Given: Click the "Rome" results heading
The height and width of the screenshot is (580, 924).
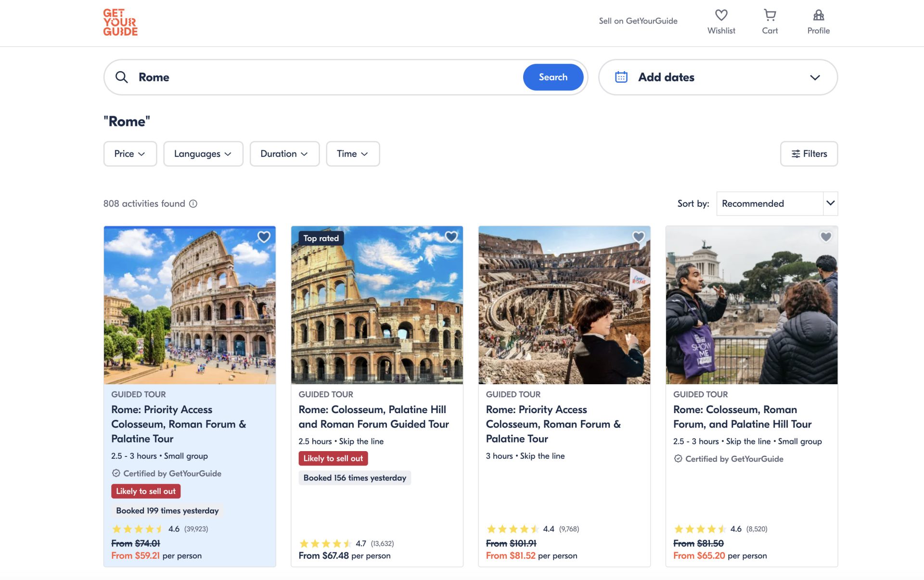Looking at the screenshot, I should coord(127,121).
